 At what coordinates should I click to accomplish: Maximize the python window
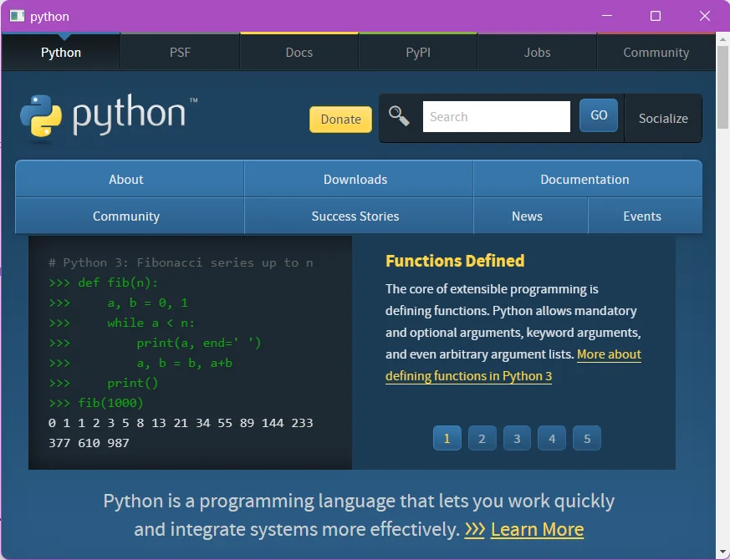click(656, 16)
